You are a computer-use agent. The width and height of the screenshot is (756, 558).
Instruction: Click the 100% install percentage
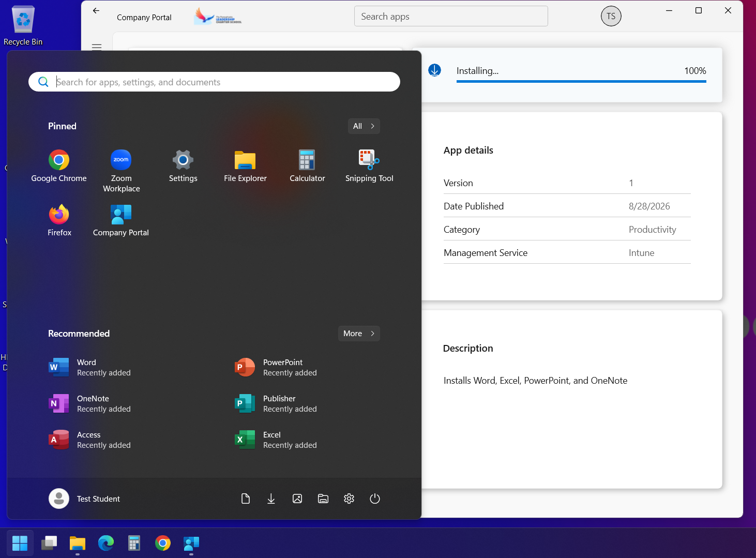point(695,71)
